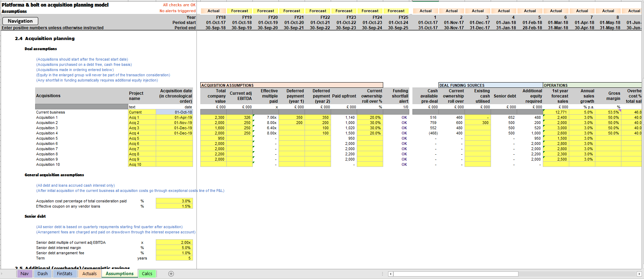644x279 pixels.
Task: Select Senior debt multiple 2.00x cell
Action: click(174, 242)
